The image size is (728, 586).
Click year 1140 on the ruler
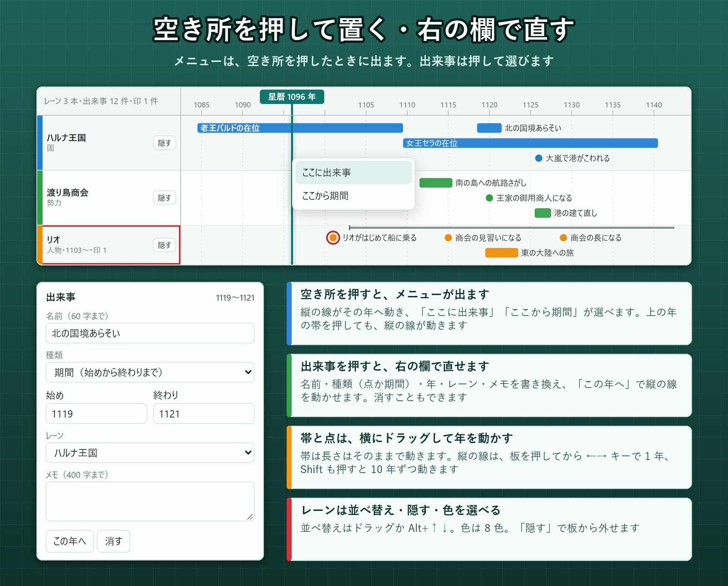[654, 105]
